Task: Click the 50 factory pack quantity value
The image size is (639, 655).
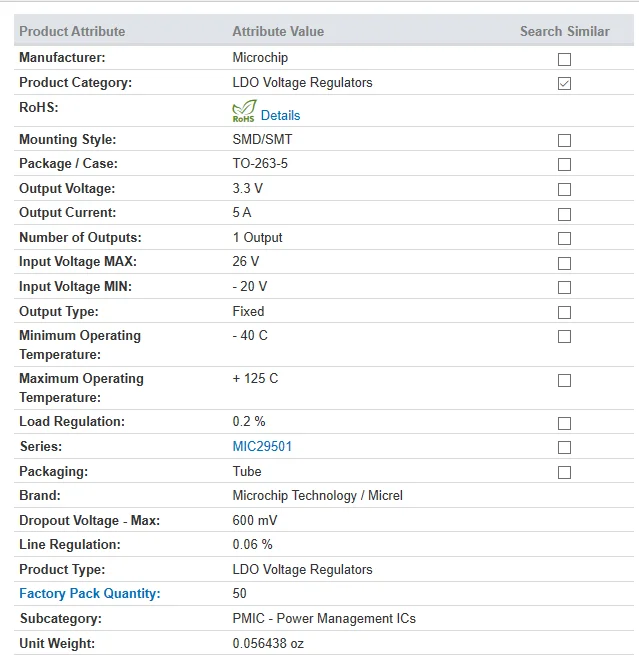Action: (239, 594)
